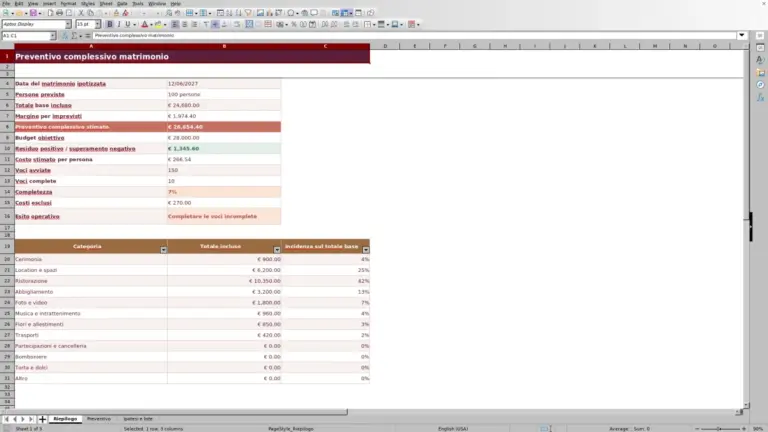Open the Categoria column filter dropdown
The height and width of the screenshot is (432, 768).
coord(164,250)
